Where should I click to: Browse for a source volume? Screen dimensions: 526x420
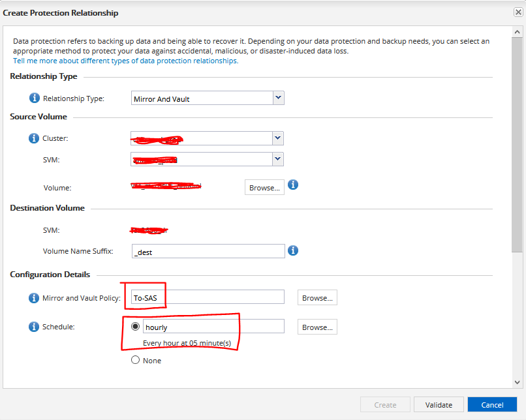point(264,187)
